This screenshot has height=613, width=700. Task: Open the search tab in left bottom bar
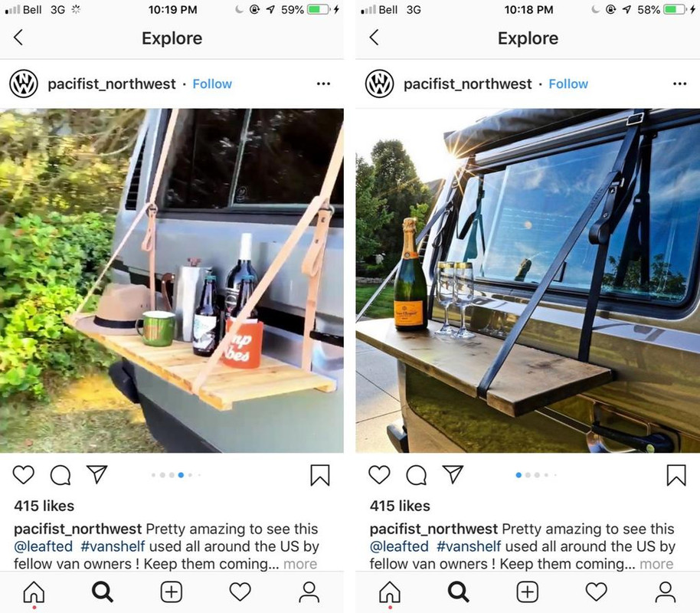(x=102, y=592)
